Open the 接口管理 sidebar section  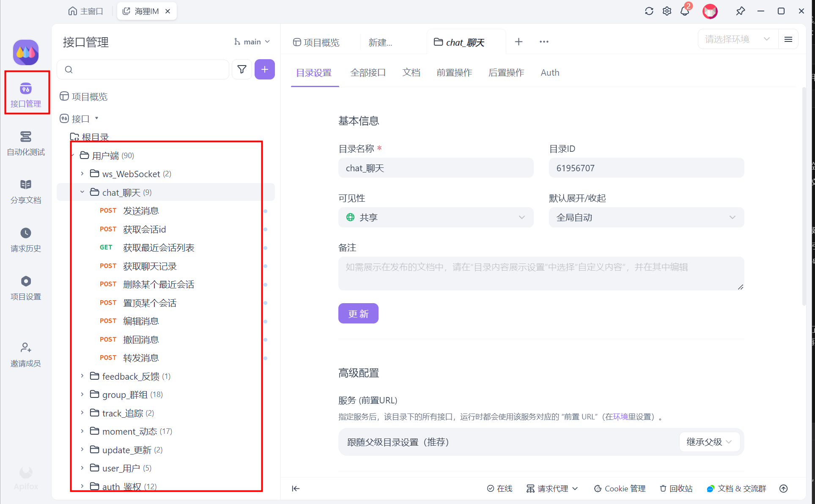[26, 95]
